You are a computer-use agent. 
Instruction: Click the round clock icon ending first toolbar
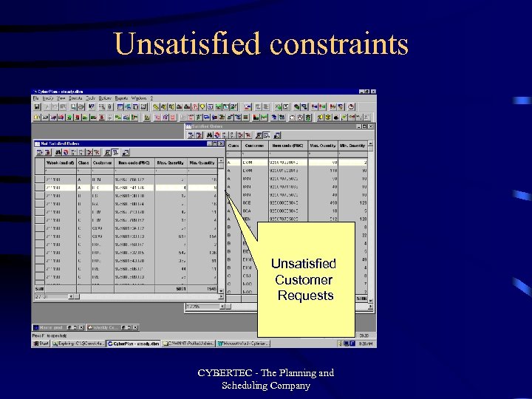[351, 106]
